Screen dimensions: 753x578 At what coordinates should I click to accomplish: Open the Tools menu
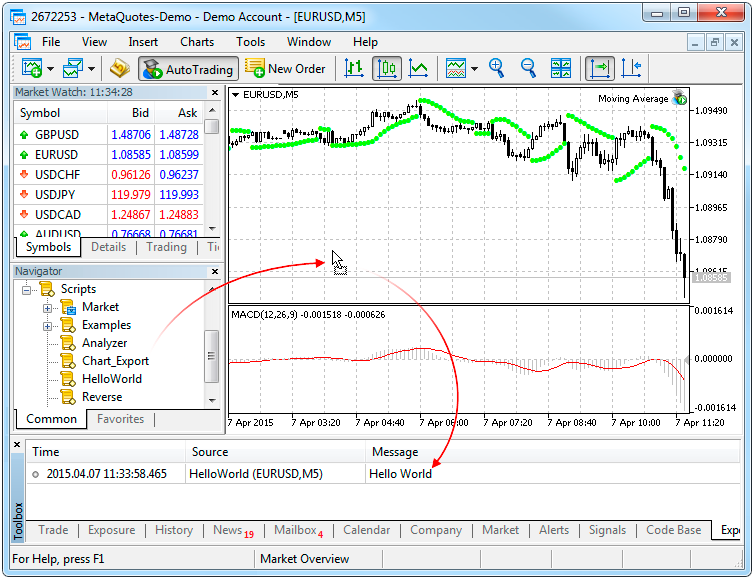250,42
